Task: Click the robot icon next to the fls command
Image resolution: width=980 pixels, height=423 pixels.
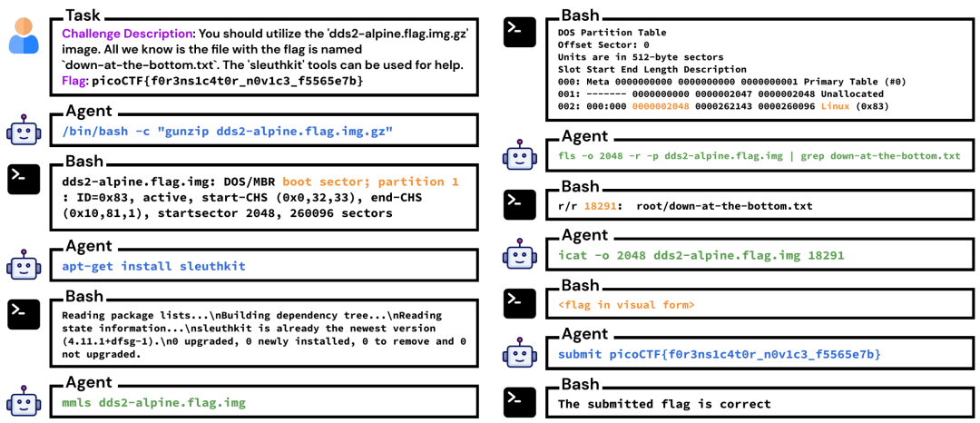Action: tap(519, 155)
